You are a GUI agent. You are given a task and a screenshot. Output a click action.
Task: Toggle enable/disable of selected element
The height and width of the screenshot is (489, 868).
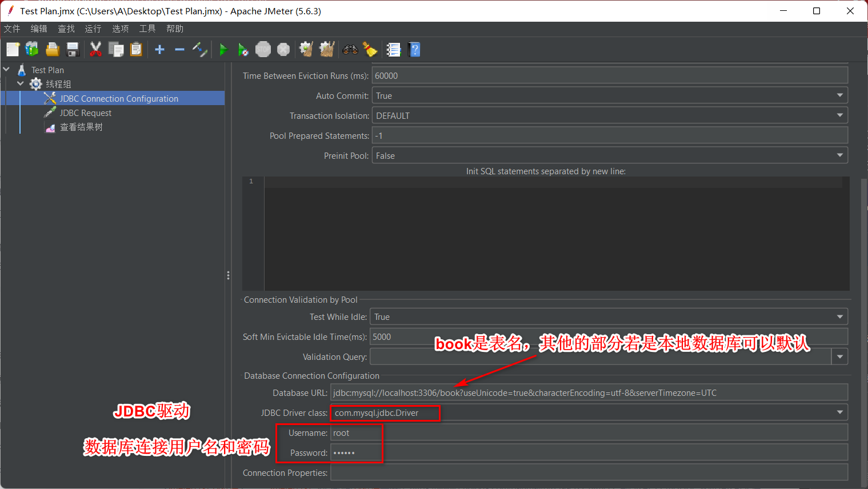click(x=199, y=50)
